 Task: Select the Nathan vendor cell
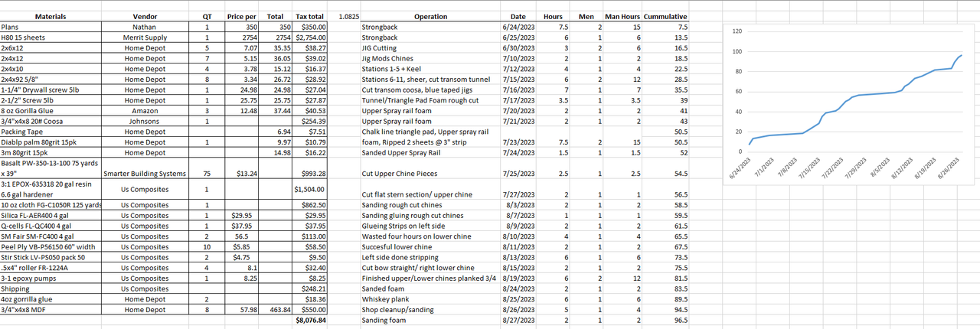tap(145, 27)
